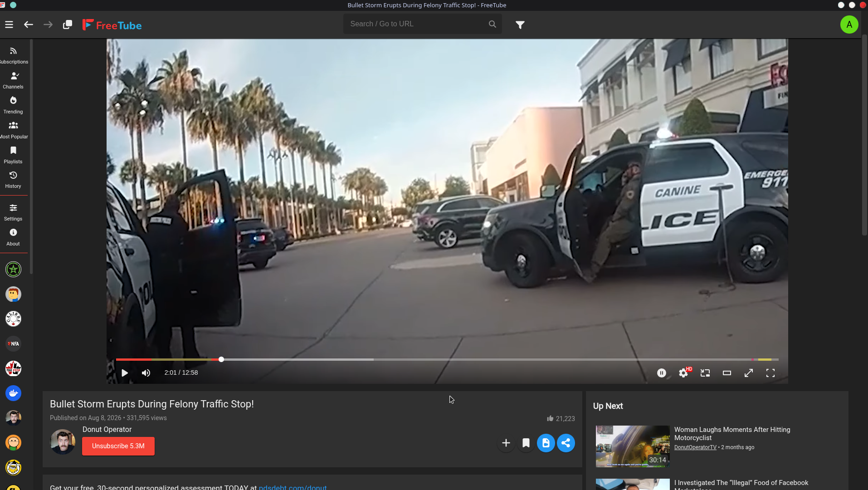
Task: Open the share video menu
Action: pos(566,443)
